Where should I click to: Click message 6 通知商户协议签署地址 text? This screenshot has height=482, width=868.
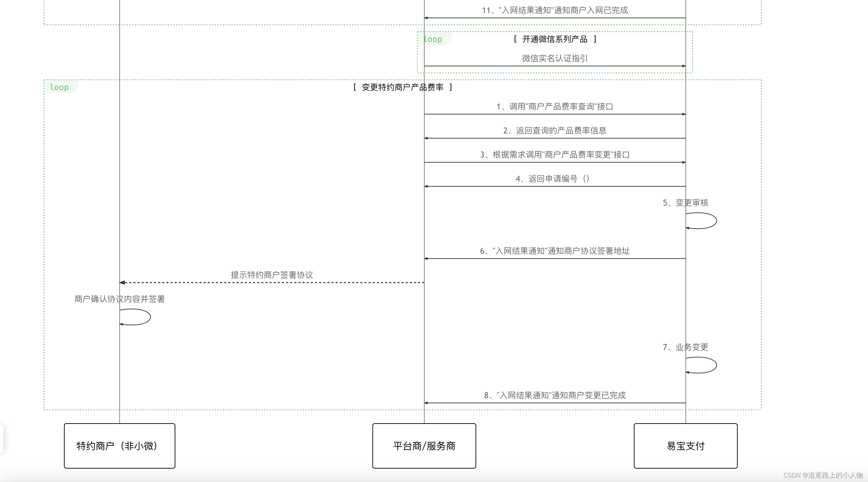(x=554, y=251)
